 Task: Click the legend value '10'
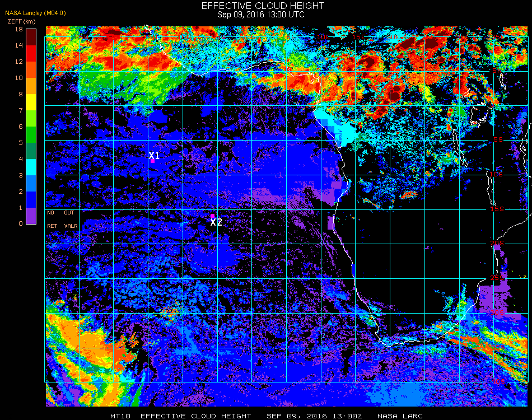pyautogui.click(x=19, y=78)
